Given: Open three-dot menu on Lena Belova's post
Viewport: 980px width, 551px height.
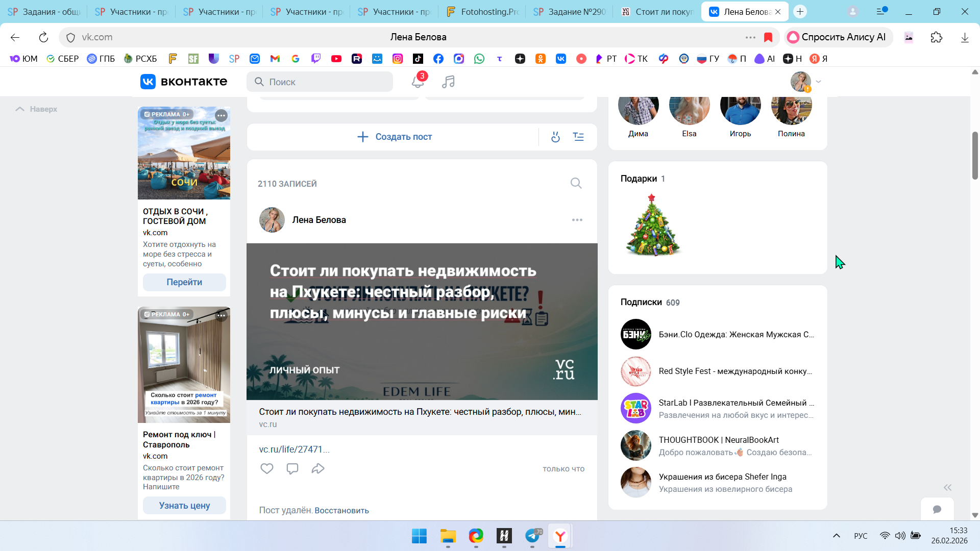Looking at the screenshot, I should tap(577, 220).
